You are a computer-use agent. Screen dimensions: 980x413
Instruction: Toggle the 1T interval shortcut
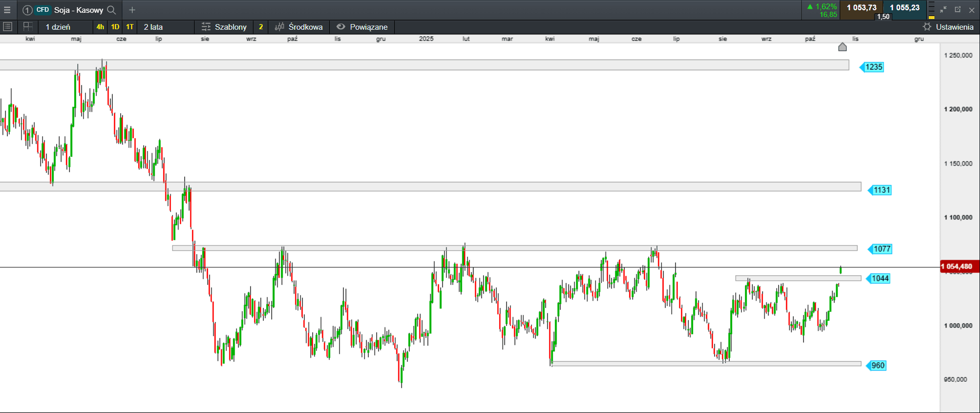(x=130, y=27)
